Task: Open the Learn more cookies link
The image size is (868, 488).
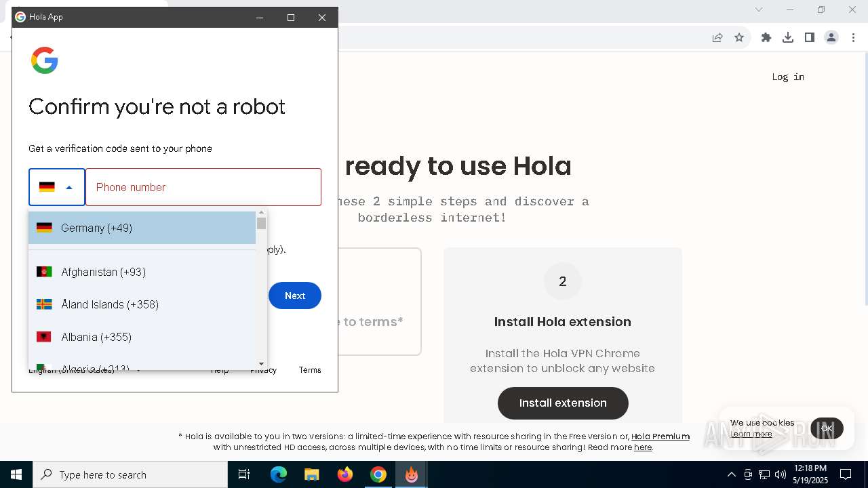Action: [x=751, y=434]
